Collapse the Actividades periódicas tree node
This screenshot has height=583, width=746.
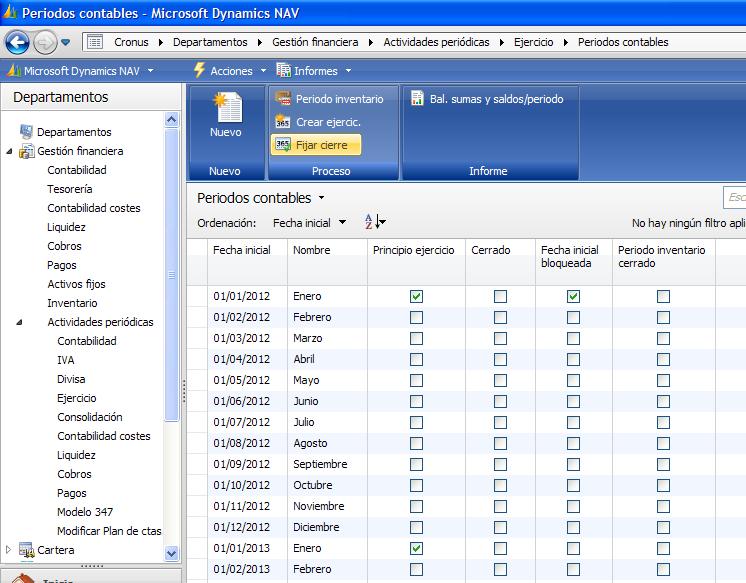pyautogui.click(x=19, y=322)
